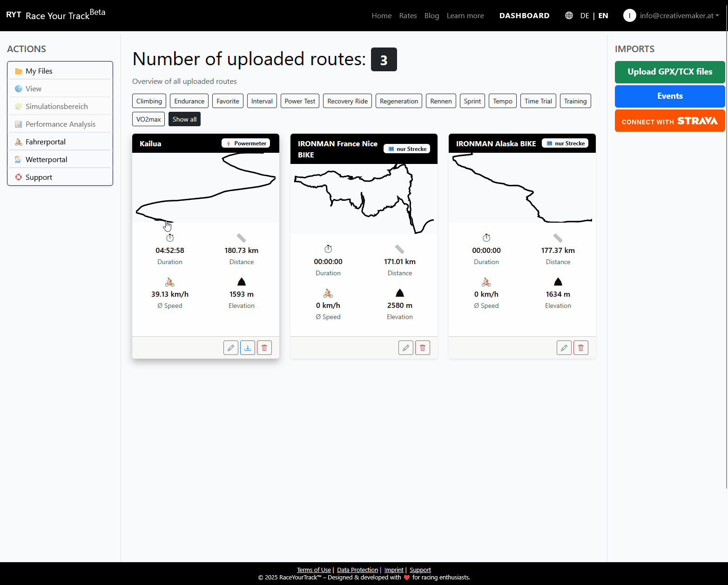Image resolution: width=728 pixels, height=585 pixels.
Task: Enable the Favorite filter tag
Action: [x=228, y=101]
